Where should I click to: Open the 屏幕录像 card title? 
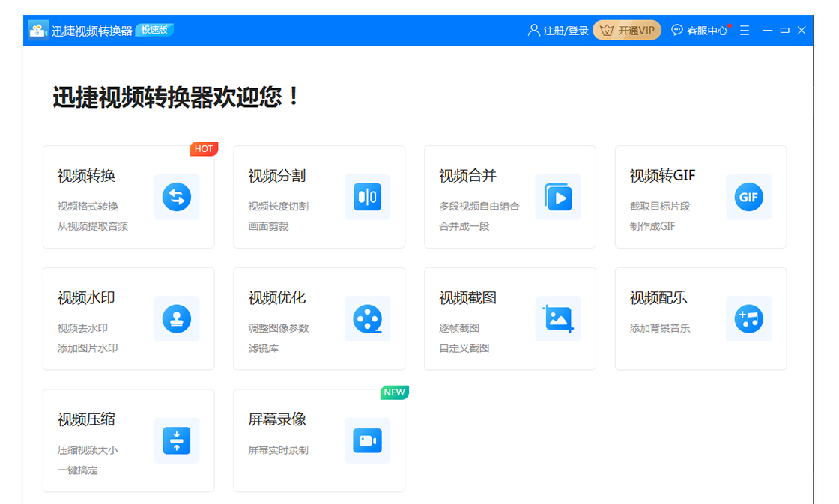(x=276, y=419)
